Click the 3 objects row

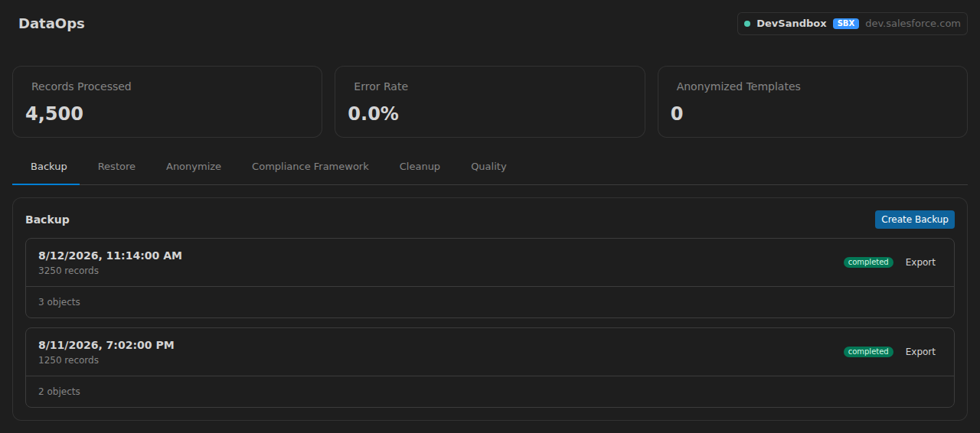tap(490, 302)
